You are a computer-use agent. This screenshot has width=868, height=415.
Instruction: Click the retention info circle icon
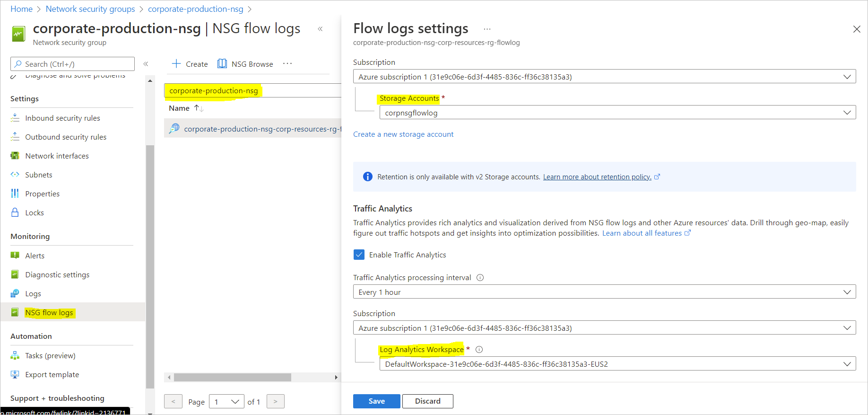368,177
